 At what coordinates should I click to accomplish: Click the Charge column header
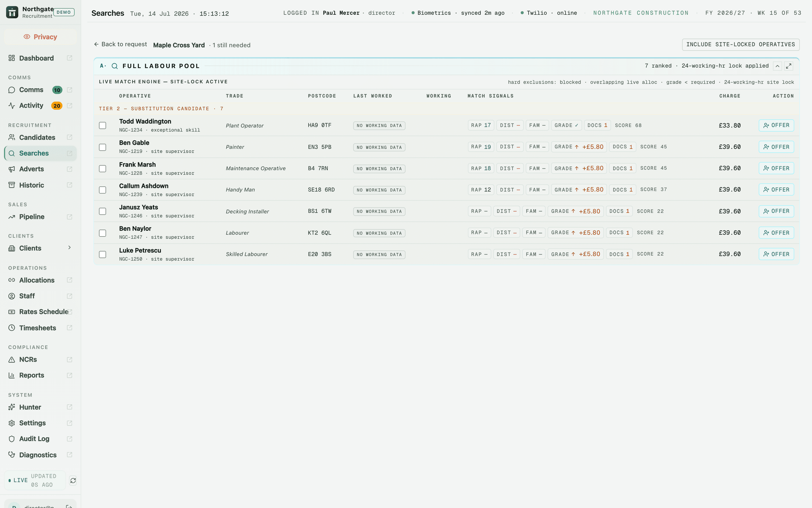click(x=730, y=96)
